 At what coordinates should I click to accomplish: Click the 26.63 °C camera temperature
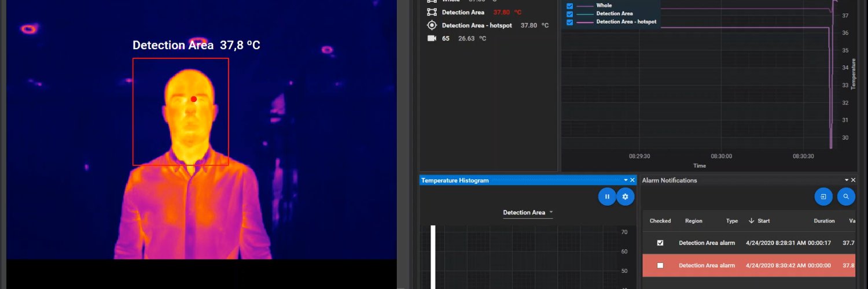(x=472, y=39)
